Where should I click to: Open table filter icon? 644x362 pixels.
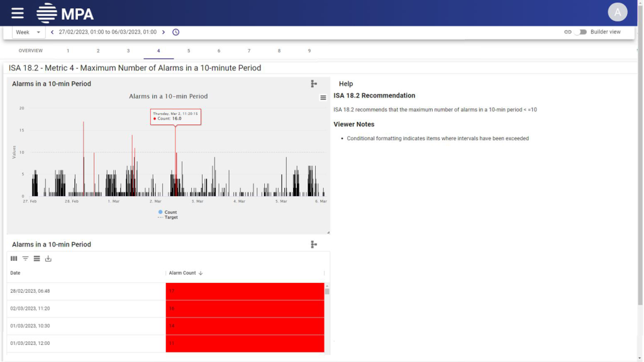pos(26,258)
